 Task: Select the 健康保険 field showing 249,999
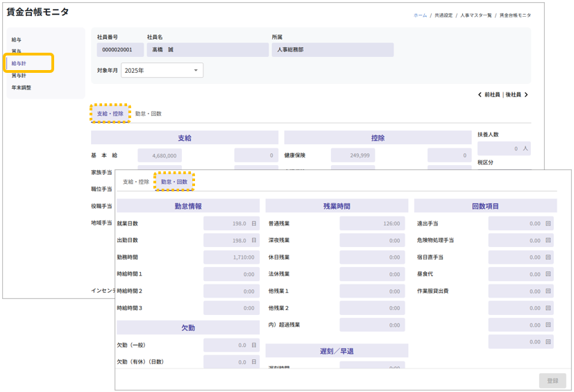353,155
